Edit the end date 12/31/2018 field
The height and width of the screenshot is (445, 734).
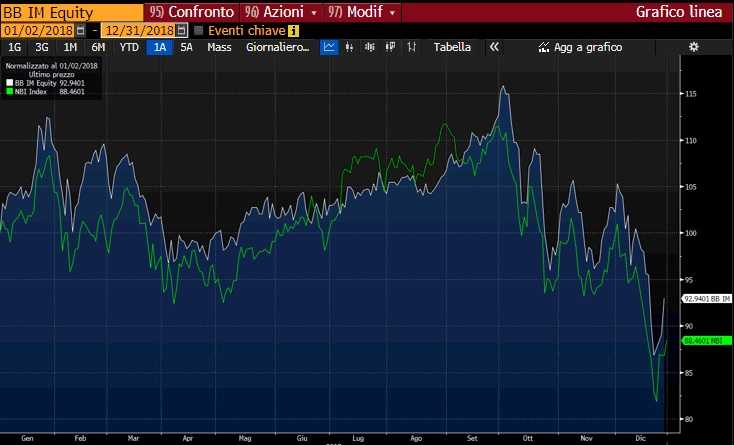[x=139, y=31]
